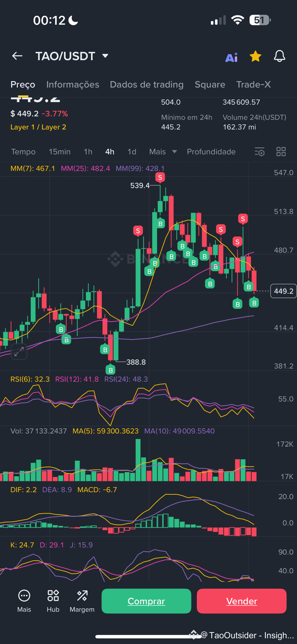Tap the MA(10): 49 009.5540 volume label
Viewport: 297px width, 644px height.
tap(179, 431)
